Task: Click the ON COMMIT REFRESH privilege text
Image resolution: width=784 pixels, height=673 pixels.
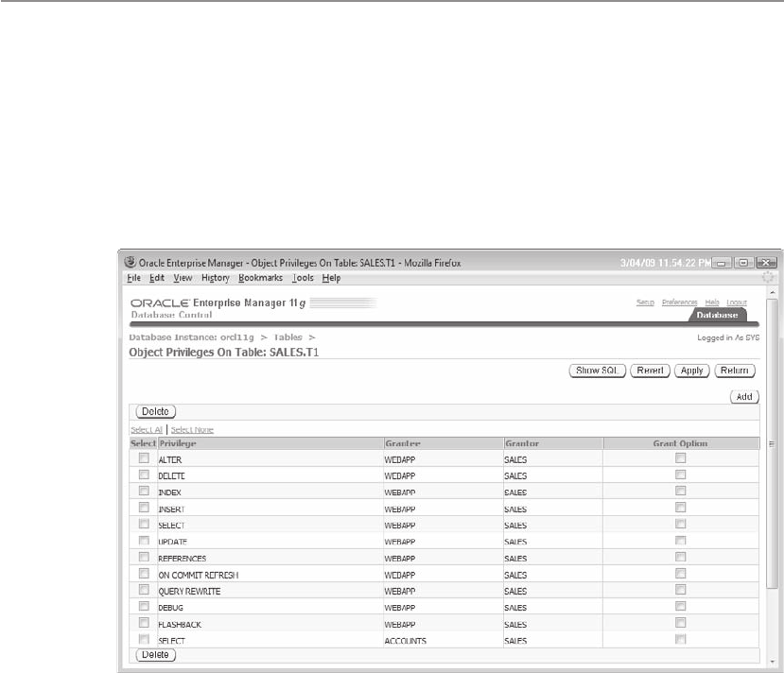Action: pyautogui.click(x=199, y=575)
